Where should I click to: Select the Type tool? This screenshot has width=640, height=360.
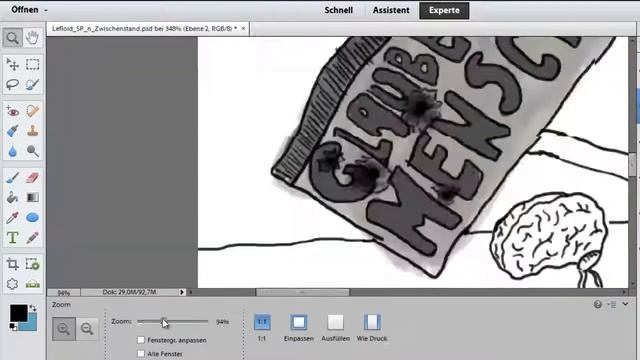[x=13, y=238]
